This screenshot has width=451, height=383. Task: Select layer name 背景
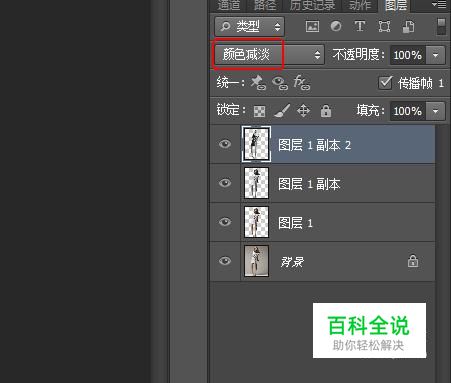pos(292,262)
